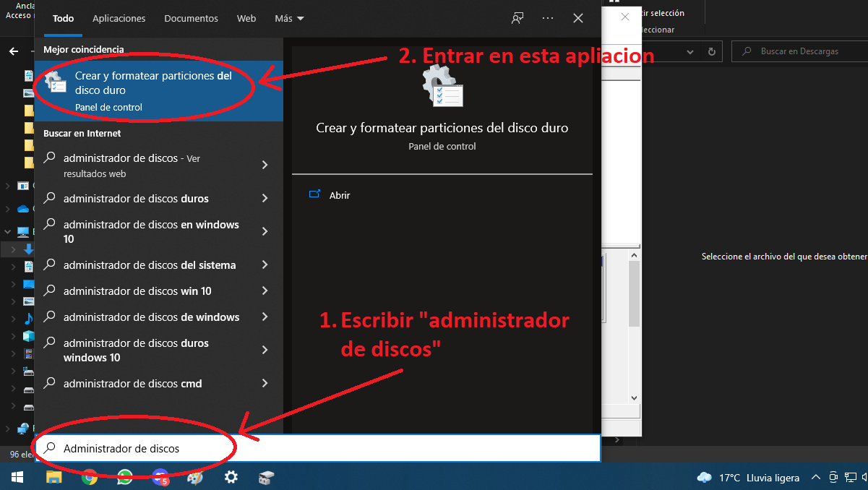Launch Google Chrome from the taskbar
868x490 pixels.
pyautogui.click(x=90, y=477)
